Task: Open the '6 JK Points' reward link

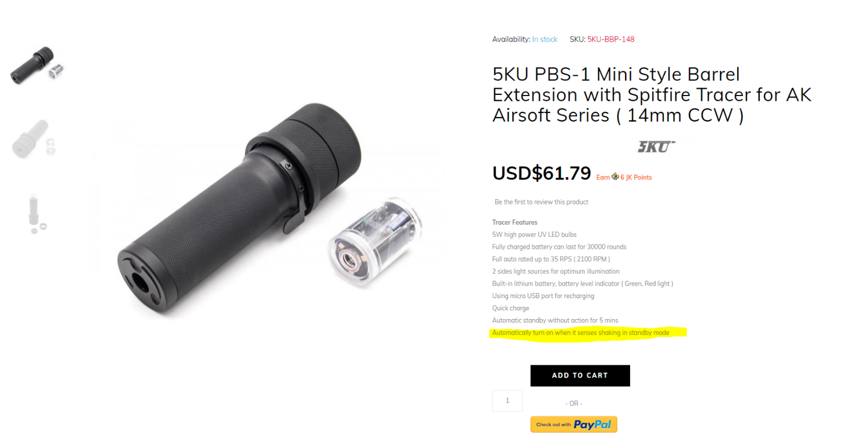Action: click(x=636, y=177)
